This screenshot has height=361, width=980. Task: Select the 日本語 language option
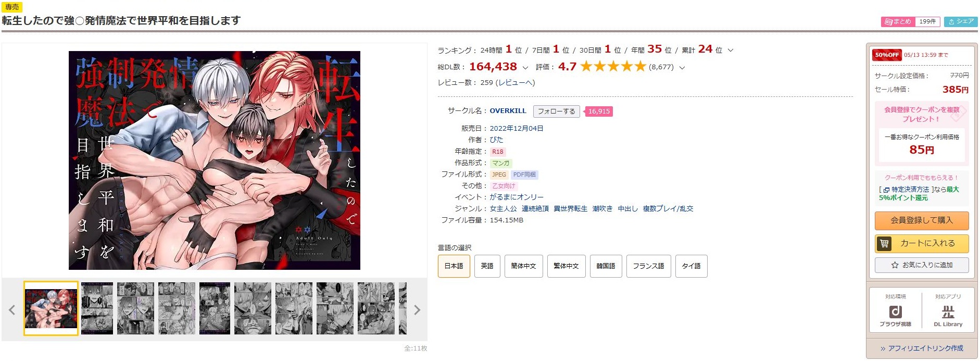tap(454, 266)
